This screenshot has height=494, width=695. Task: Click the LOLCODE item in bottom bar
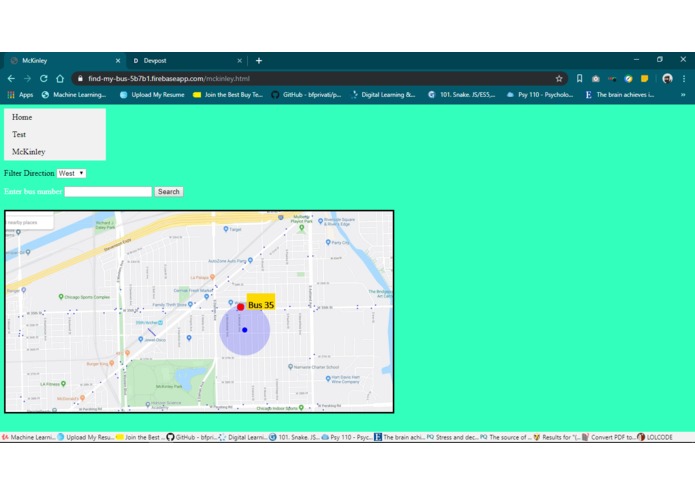655,437
